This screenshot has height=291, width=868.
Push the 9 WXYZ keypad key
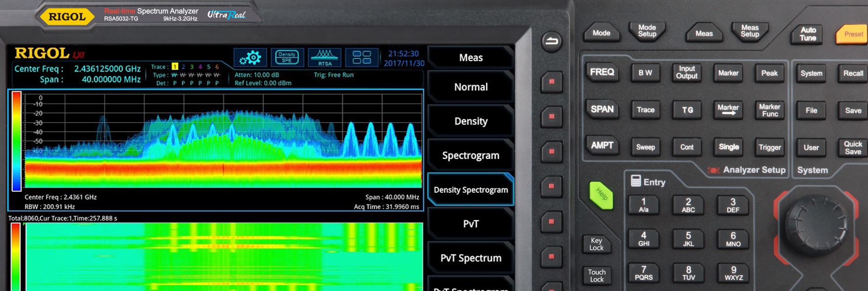tap(733, 273)
